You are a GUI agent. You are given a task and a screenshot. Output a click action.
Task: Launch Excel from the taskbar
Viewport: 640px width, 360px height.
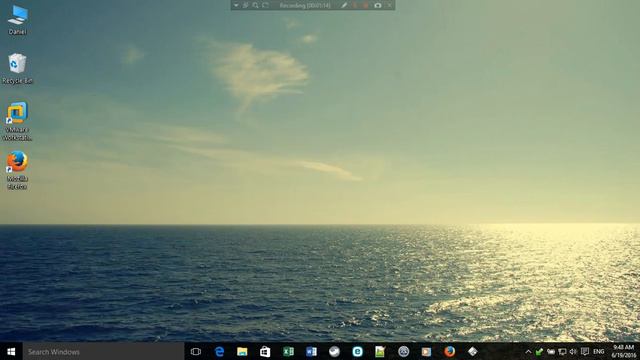coord(288,351)
